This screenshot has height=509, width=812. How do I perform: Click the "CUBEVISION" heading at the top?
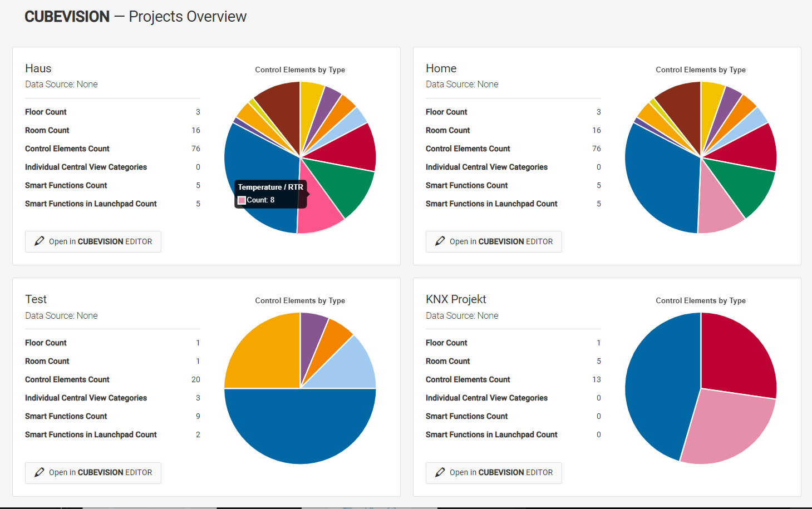coord(67,17)
